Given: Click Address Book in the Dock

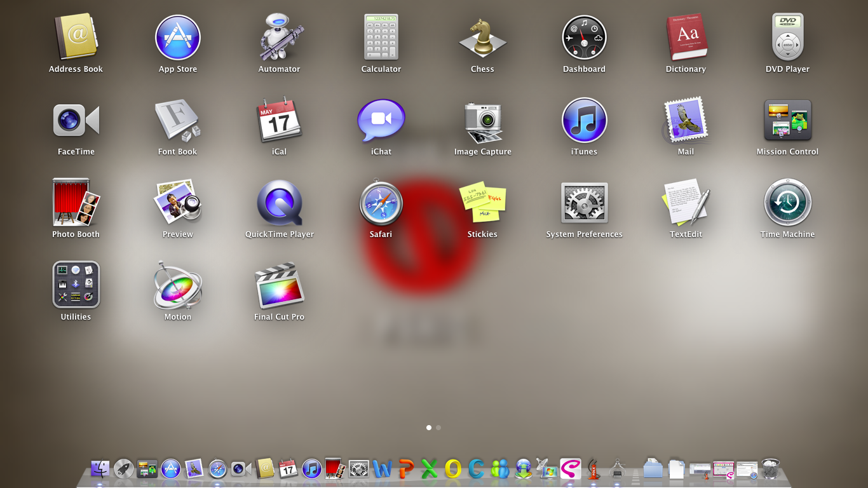Looking at the screenshot, I should pyautogui.click(x=265, y=469).
